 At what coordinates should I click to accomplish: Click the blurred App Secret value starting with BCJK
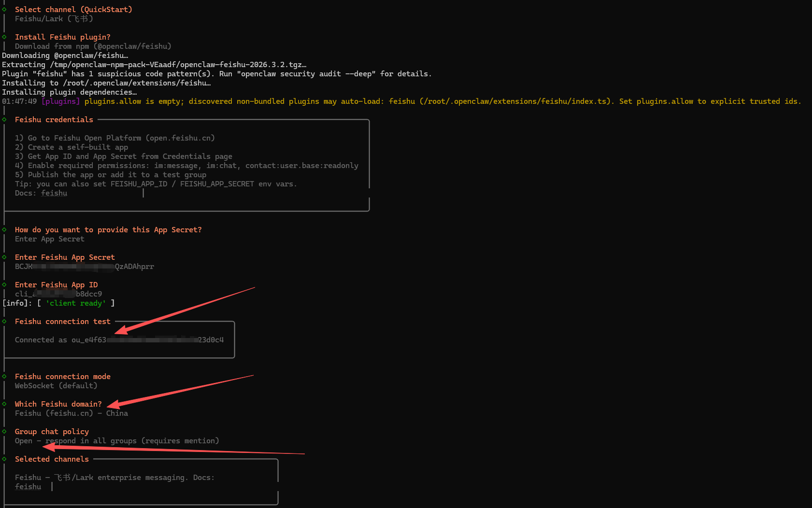click(x=85, y=266)
